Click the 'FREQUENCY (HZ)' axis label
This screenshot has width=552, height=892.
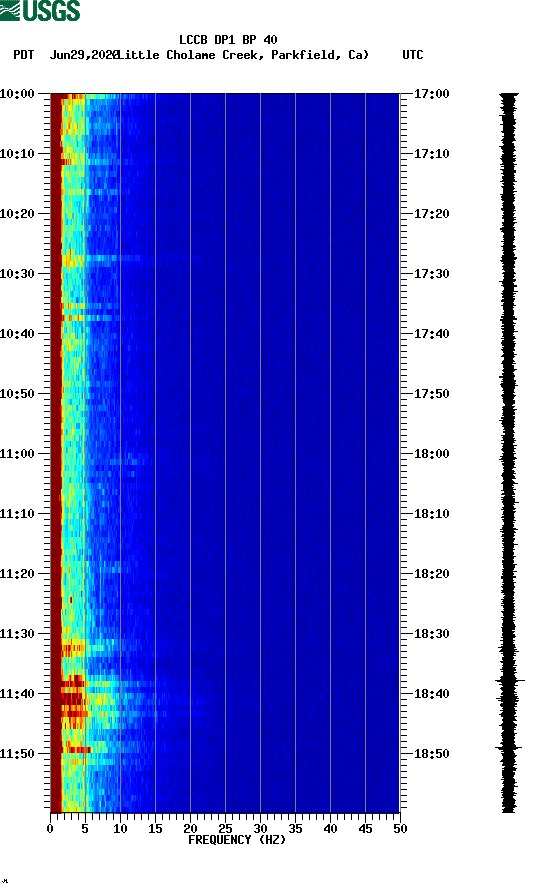[237, 840]
